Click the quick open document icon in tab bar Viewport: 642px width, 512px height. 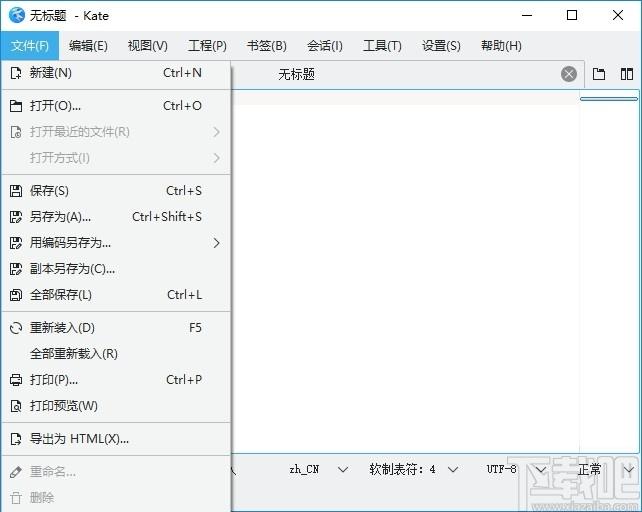coord(599,74)
